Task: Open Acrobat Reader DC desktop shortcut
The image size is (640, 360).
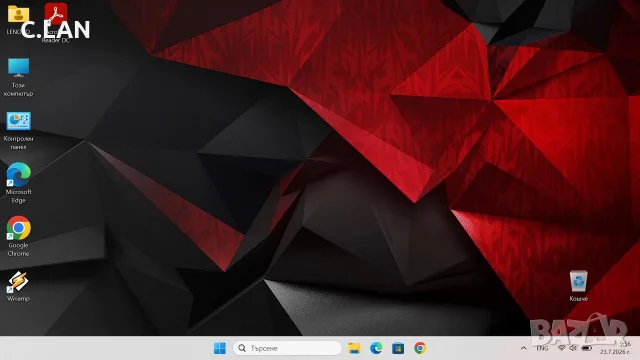Action: [56, 14]
